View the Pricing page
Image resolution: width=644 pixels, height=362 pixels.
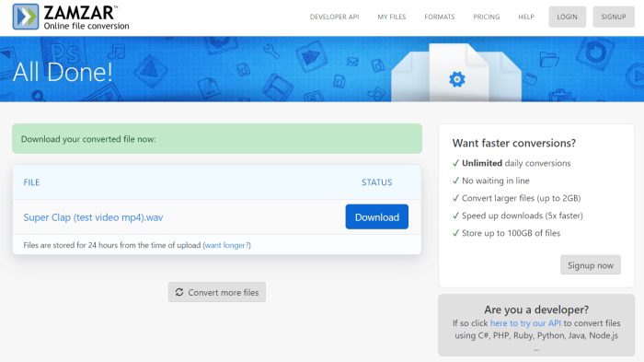click(x=487, y=17)
